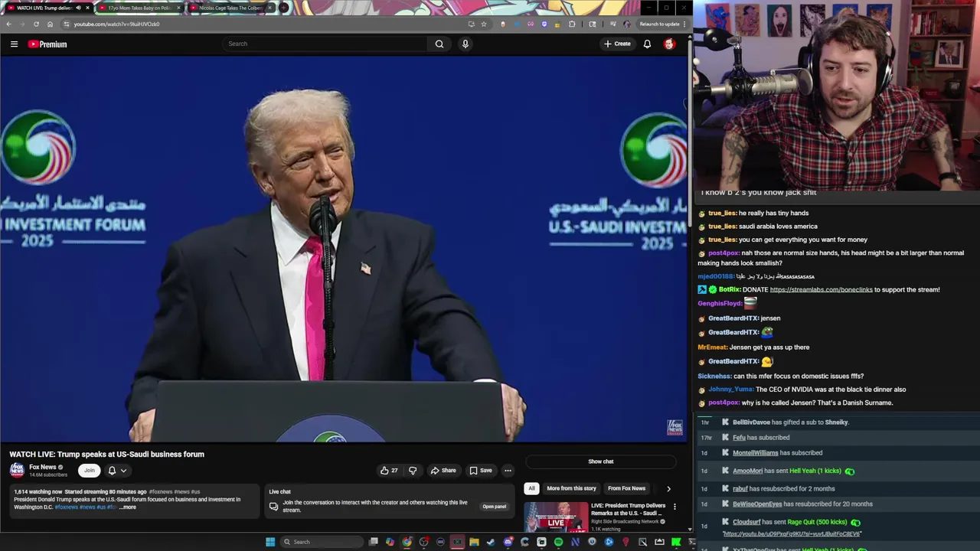Click the YouTube search magnifier button
980x551 pixels.
tap(439, 44)
